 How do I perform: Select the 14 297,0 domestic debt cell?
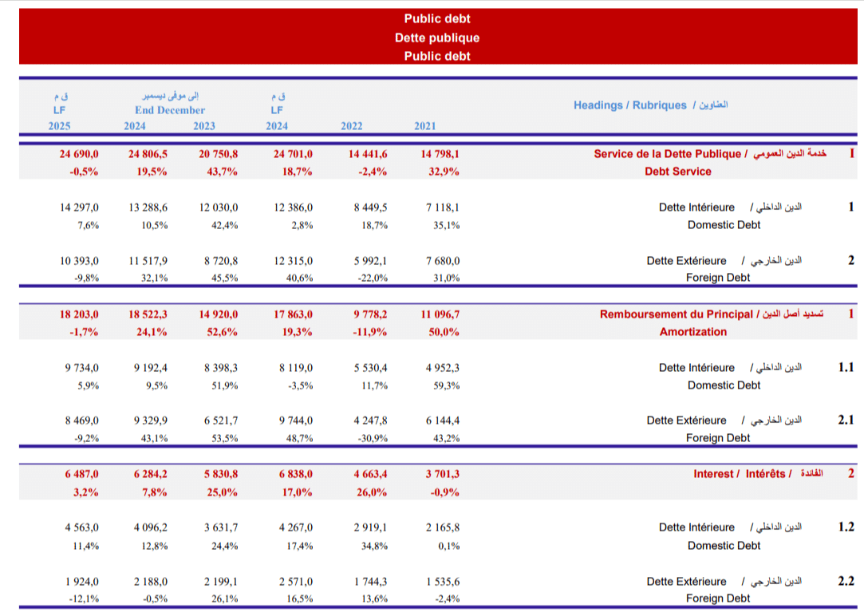click(x=79, y=207)
